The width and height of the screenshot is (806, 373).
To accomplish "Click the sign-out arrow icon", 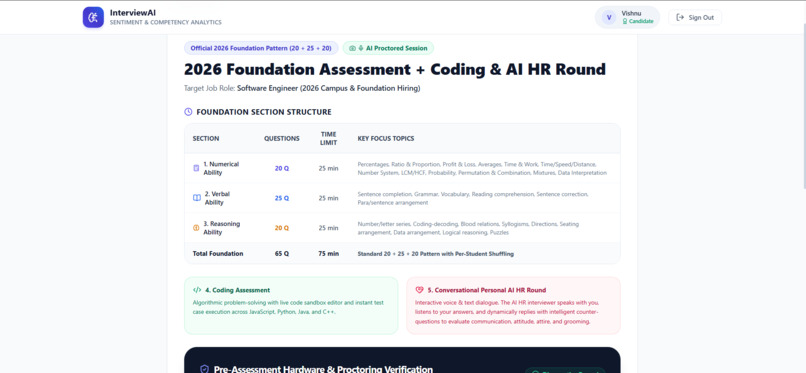I will point(680,17).
